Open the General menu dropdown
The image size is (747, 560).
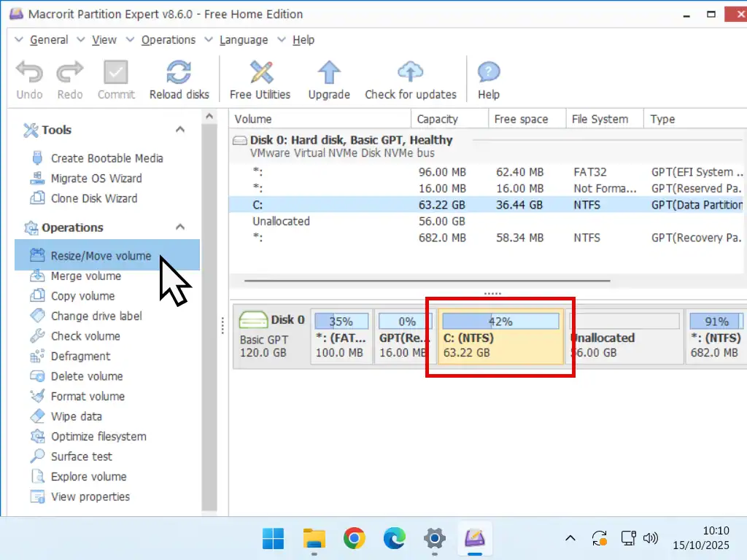pyautogui.click(x=48, y=40)
